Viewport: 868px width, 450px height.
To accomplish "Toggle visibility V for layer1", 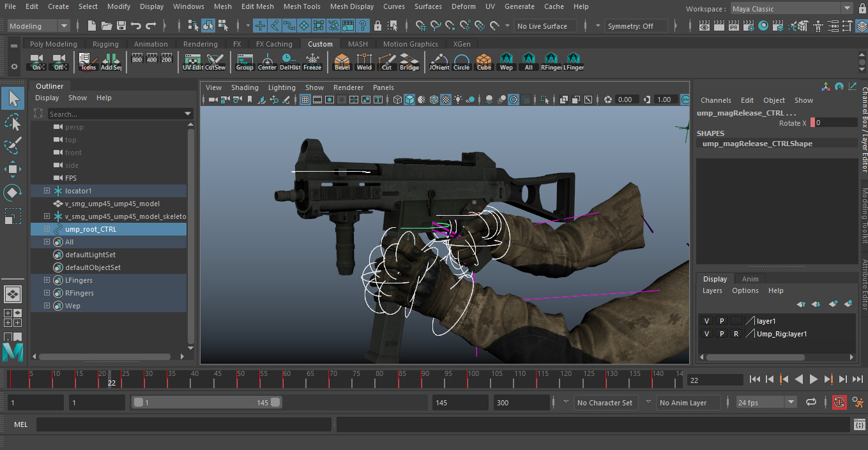I will click(706, 320).
